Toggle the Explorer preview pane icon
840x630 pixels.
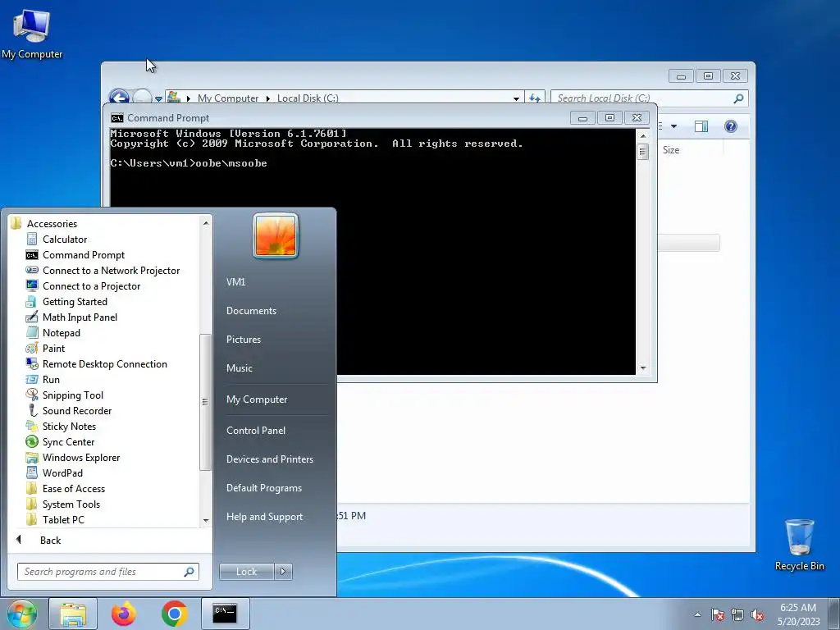(701, 126)
